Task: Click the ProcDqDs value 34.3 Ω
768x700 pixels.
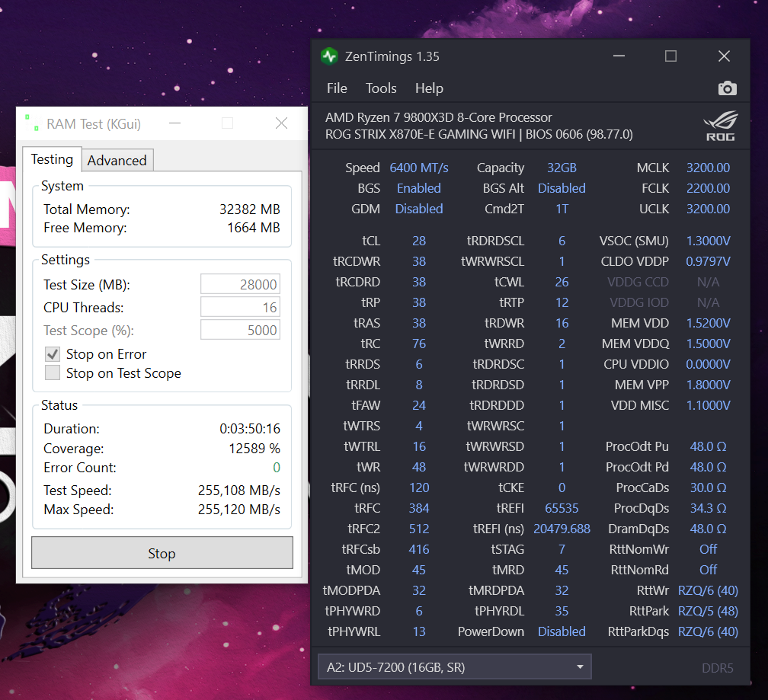Action: 708,508
